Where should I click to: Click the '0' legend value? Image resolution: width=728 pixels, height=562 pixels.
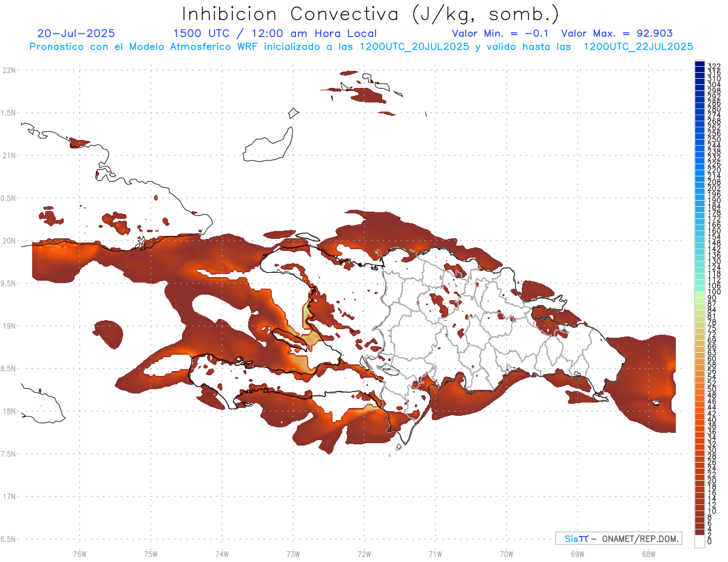click(710, 541)
